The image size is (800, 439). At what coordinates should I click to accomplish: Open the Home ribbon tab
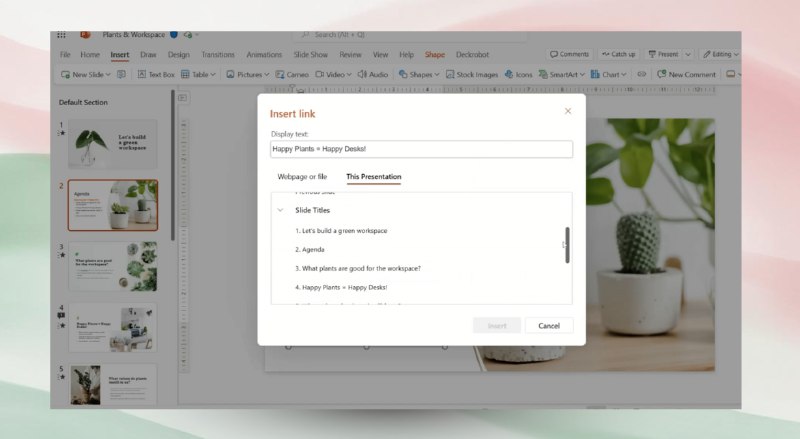90,55
